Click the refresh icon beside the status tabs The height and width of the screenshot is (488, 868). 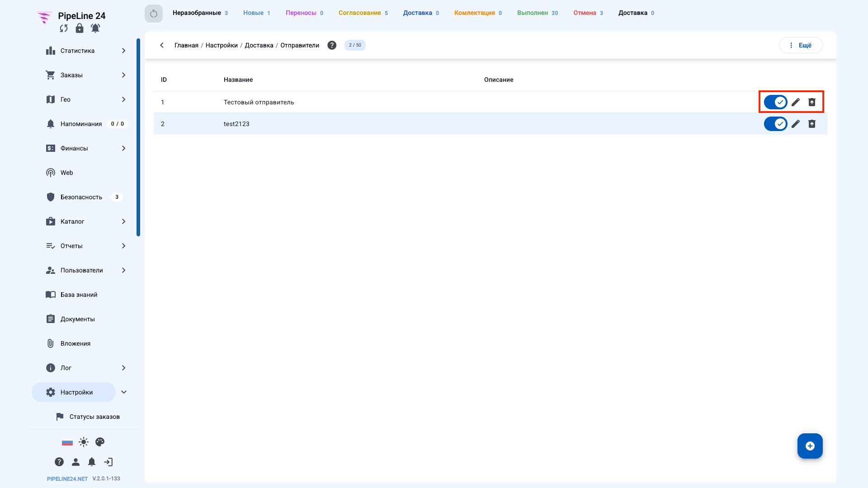[x=154, y=14]
